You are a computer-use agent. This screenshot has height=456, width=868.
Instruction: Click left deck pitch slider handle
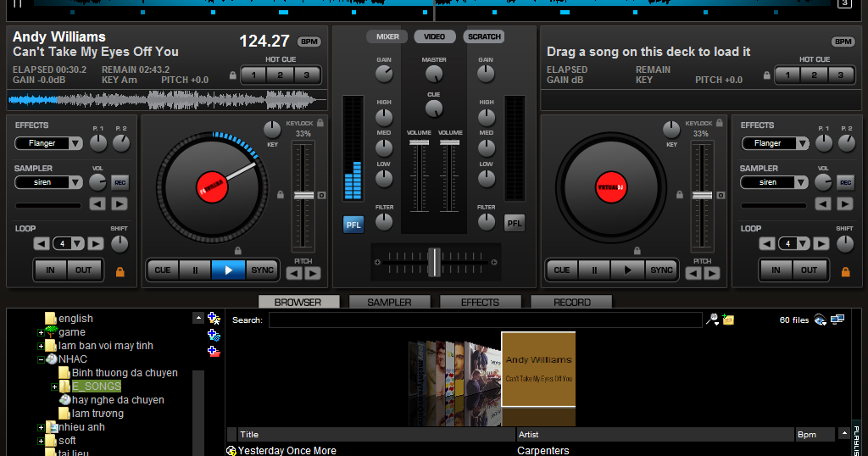pyautogui.click(x=303, y=195)
